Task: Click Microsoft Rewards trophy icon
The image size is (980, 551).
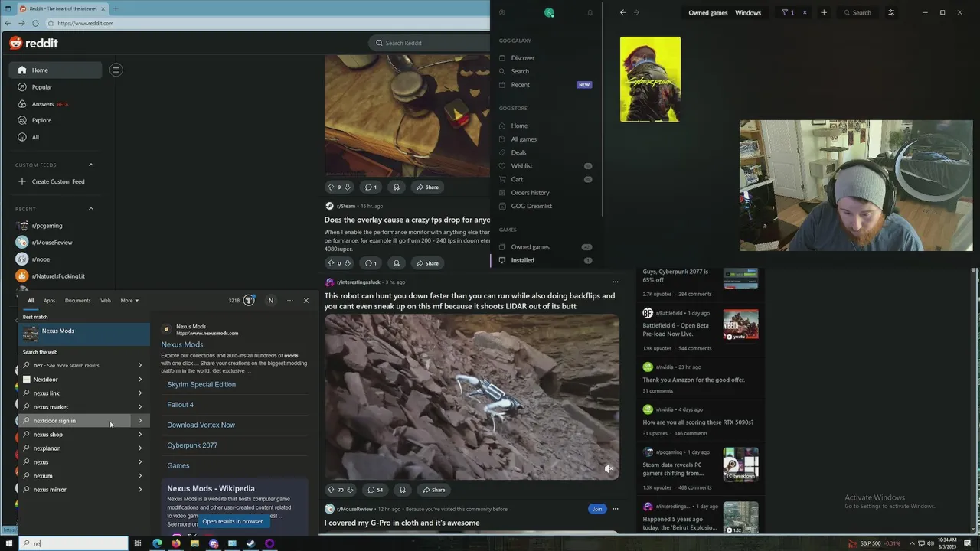Action: (249, 301)
